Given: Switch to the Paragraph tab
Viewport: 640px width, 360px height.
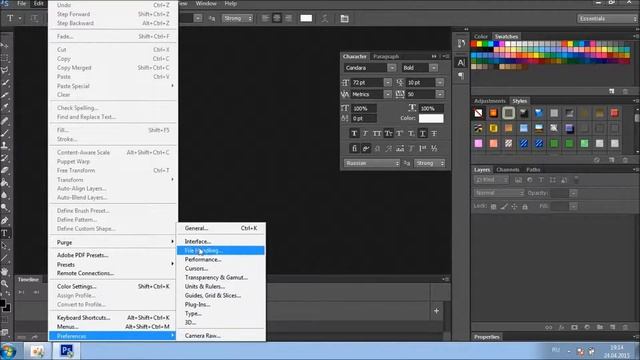Looking at the screenshot, I should pos(386,56).
